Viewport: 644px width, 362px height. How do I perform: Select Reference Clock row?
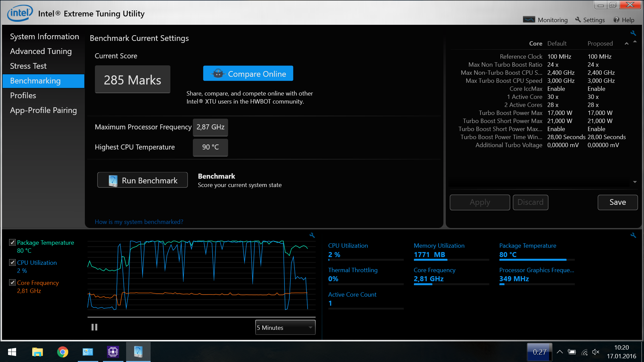pos(540,57)
